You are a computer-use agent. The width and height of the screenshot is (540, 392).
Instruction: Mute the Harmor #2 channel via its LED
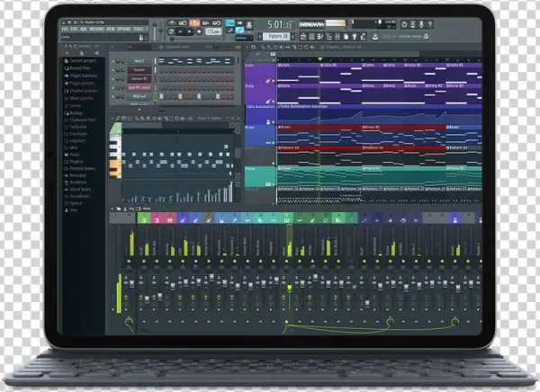(x=112, y=79)
